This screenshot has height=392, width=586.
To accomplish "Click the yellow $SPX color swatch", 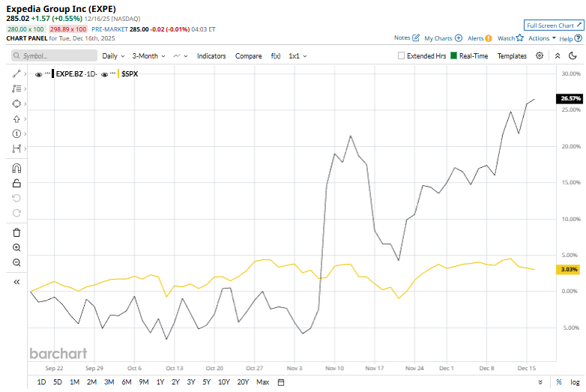I will pyautogui.click(x=118, y=74).
